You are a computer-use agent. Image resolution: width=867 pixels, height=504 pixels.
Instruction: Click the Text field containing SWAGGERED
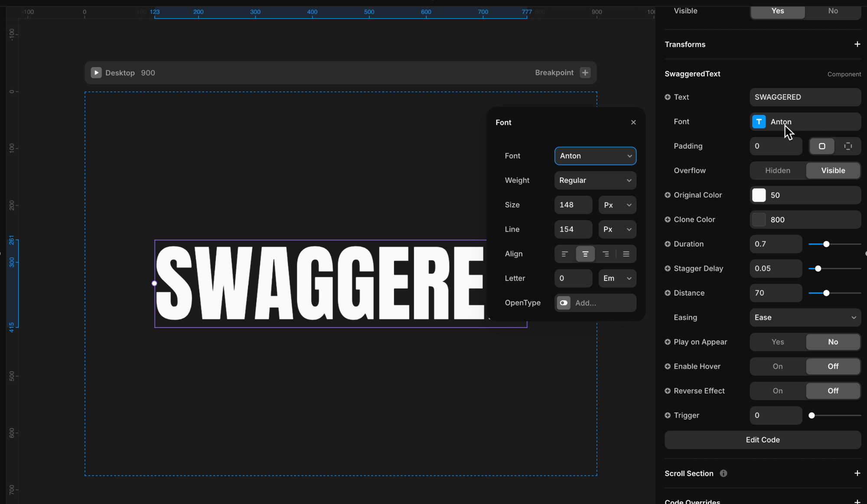point(805,97)
